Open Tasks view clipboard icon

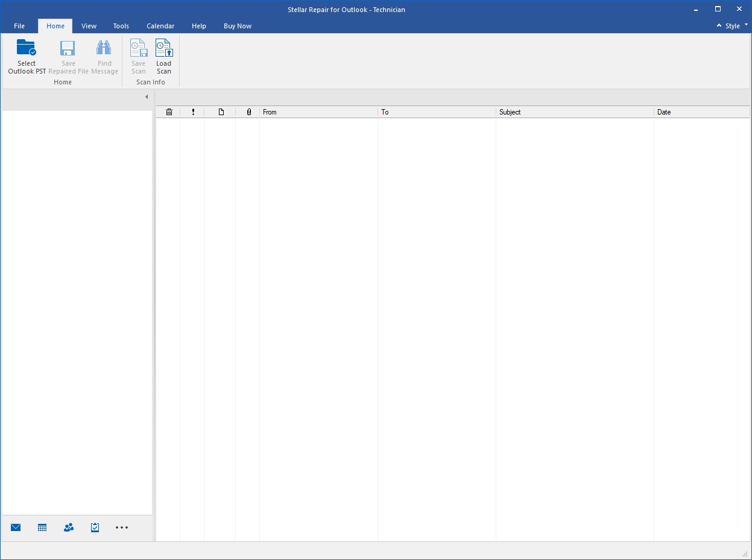pyautogui.click(x=95, y=527)
